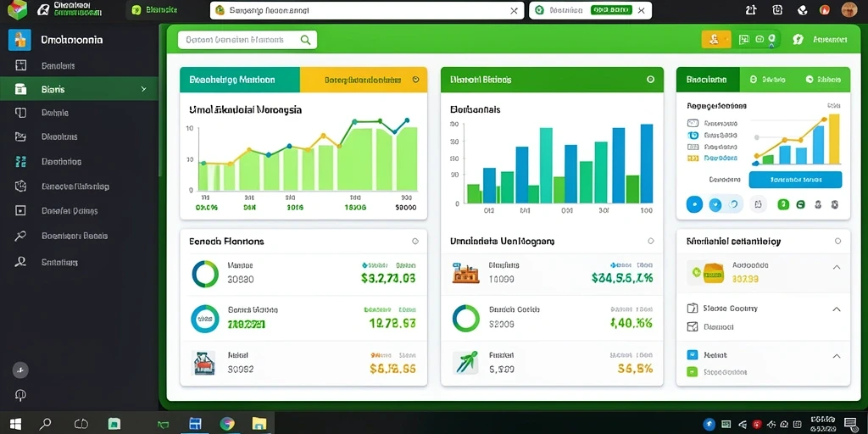Click the blue circular icon below the mini chart
This screenshot has width=868, height=434.
(694, 204)
